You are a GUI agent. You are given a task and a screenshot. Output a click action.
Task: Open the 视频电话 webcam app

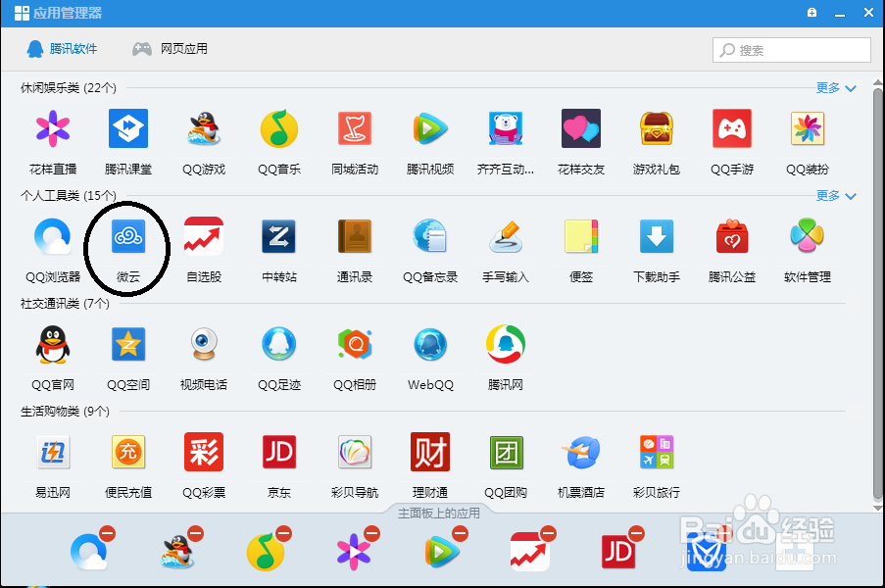204,344
